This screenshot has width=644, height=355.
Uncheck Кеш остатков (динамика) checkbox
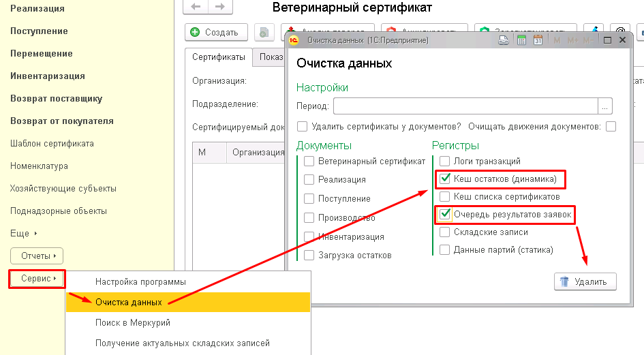pyautogui.click(x=444, y=179)
